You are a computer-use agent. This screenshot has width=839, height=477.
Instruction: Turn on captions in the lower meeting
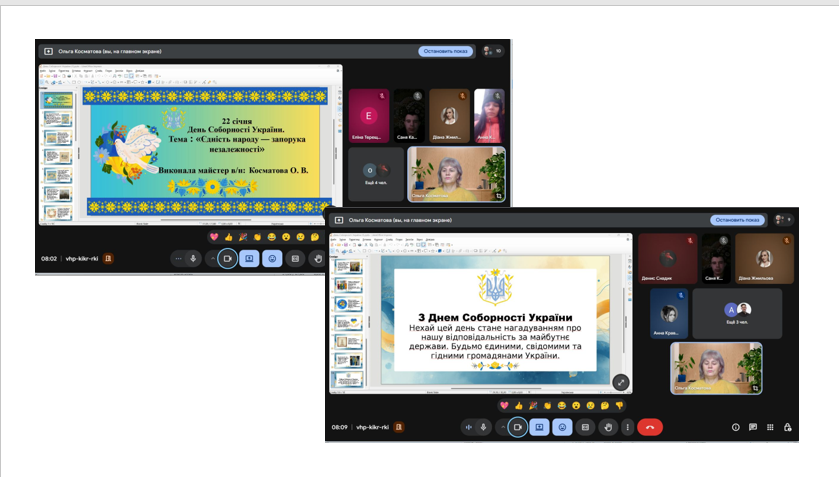coord(585,427)
